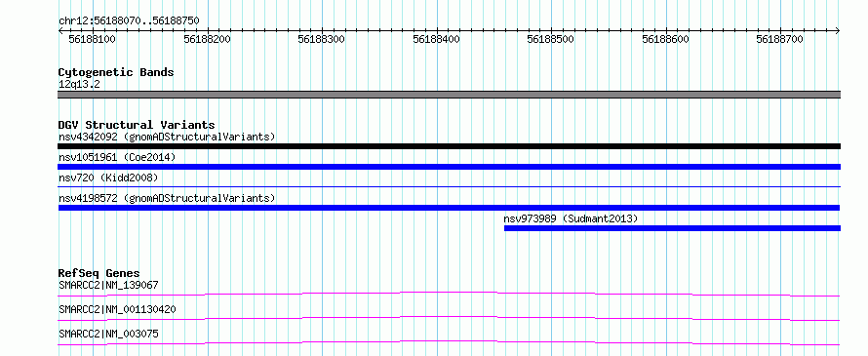Click ruler position 56188400
Screen dimensions: 868x356
pyautogui.click(x=436, y=39)
